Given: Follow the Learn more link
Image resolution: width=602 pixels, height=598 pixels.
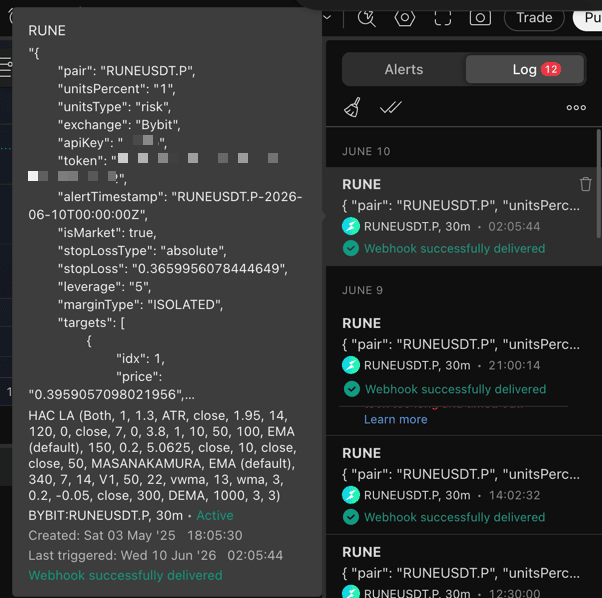Looking at the screenshot, I should click(x=395, y=419).
